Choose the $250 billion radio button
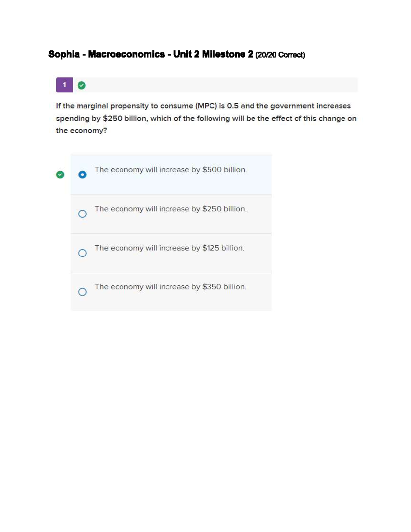The width and height of the screenshot is (411, 532). tap(82, 214)
